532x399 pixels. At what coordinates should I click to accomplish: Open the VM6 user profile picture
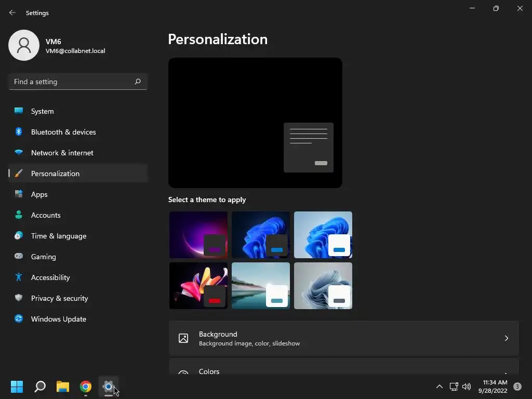pyautogui.click(x=24, y=45)
